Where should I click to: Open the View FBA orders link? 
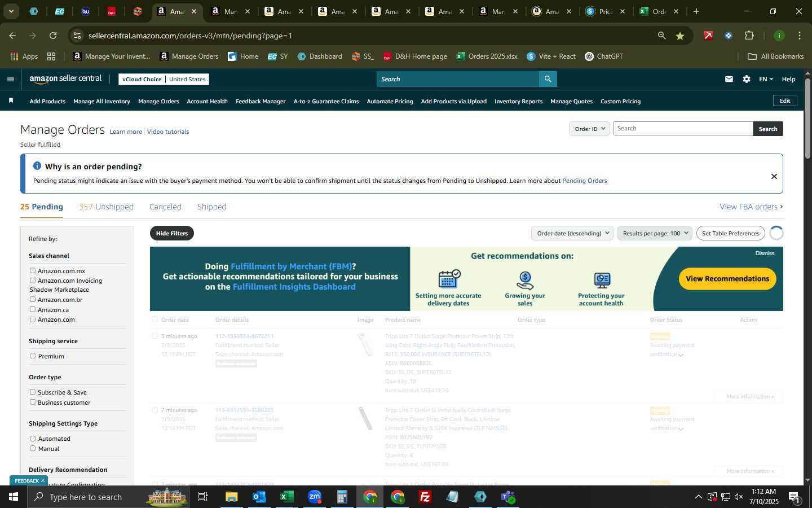click(x=751, y=207)
